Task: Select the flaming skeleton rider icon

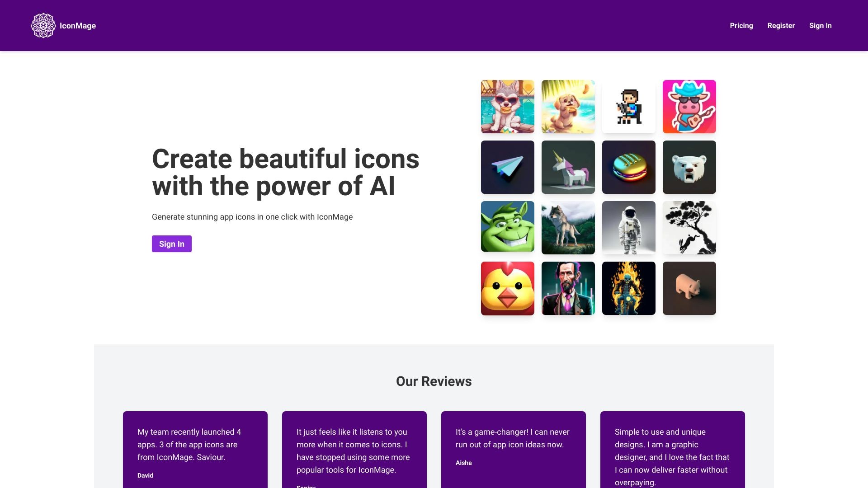Action: tap(629, 288)
